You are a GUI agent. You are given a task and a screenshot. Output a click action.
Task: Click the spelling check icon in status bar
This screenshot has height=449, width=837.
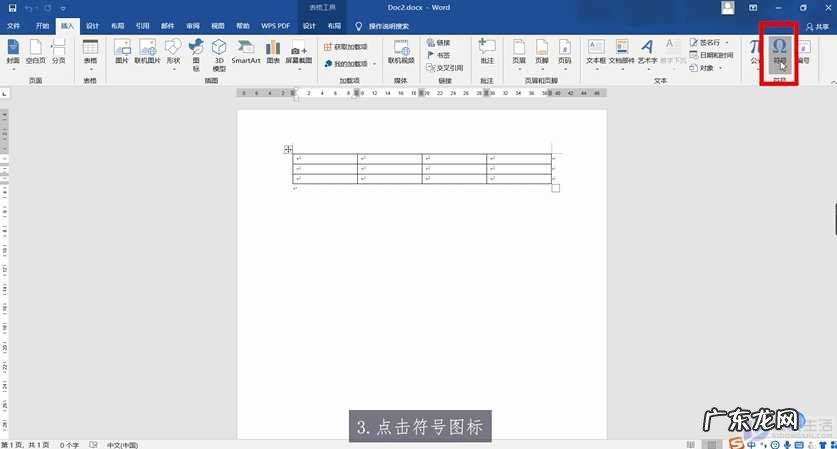93,444
